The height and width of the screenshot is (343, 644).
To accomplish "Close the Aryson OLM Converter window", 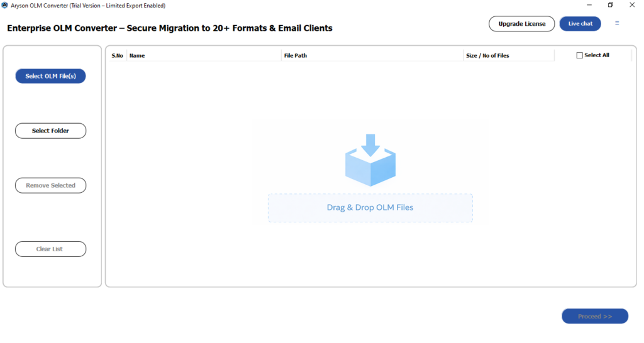I will [632, 5].
